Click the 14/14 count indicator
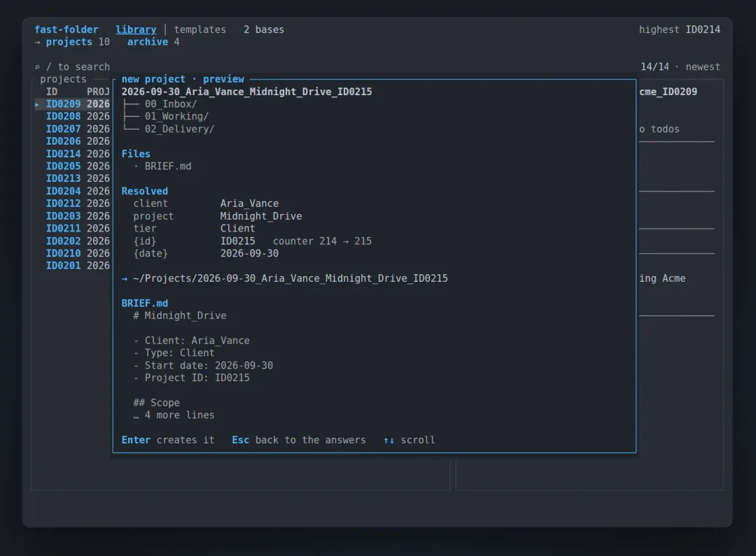Viewport: 756px width, 556px height. pyautogui.click(x=654, y=67)
